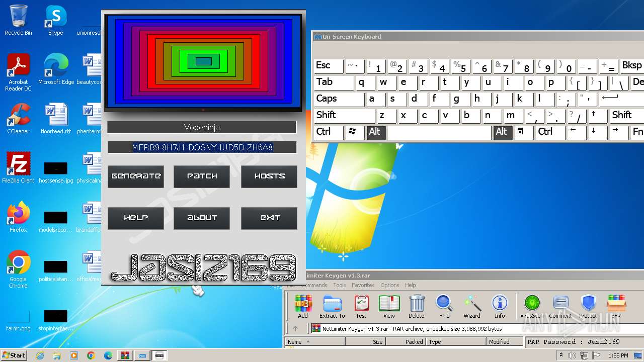Click the keygen's Help button
Viewport: 644px width, 362px height.
(x=136, y=218)
